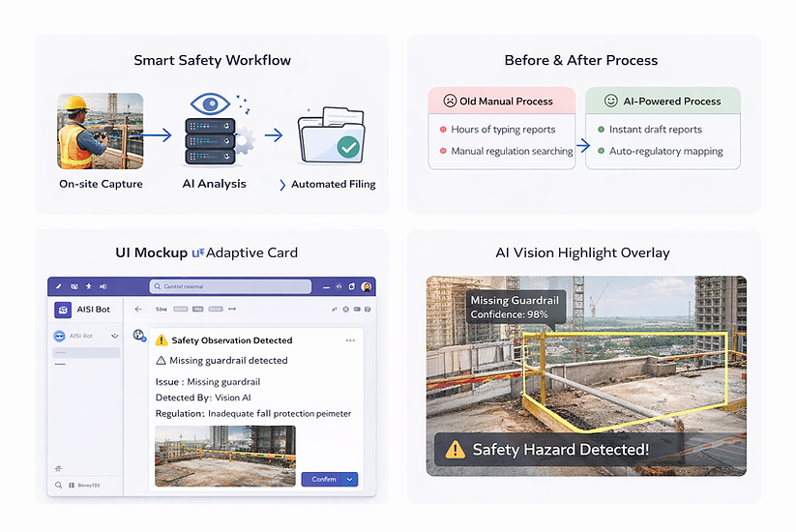Click the chevron before Automated Filing
The height and width of the screenshot is (532, 796).
click(282, 185)
